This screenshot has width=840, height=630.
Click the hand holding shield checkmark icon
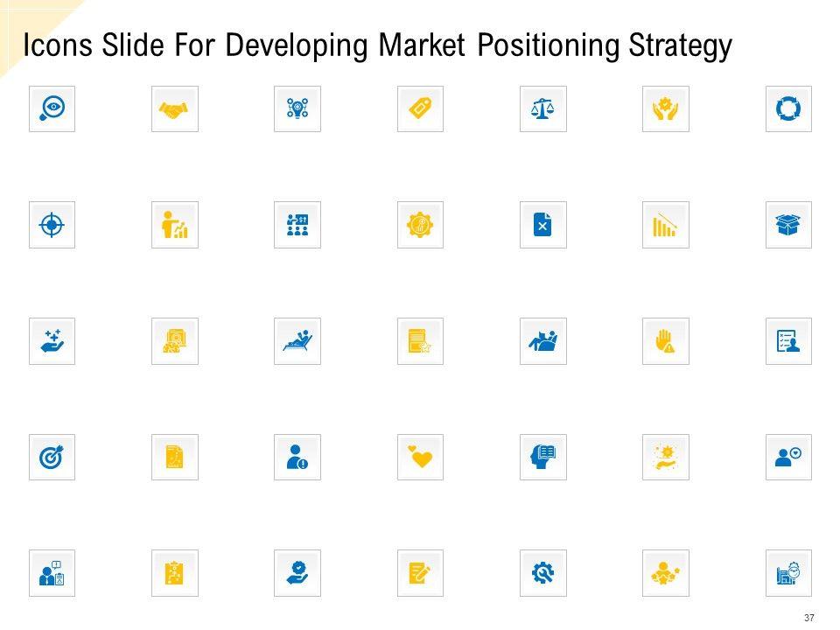[297, 572]
